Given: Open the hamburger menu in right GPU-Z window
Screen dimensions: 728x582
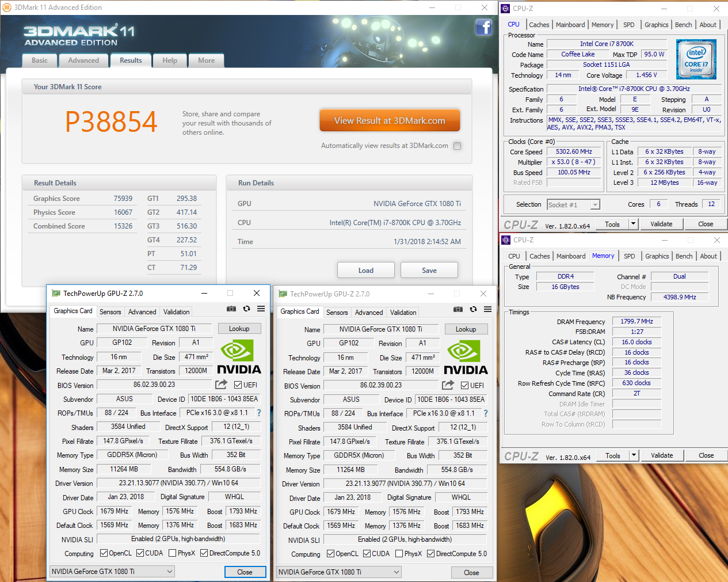Looking at the screenshot, I should (487, 310).
